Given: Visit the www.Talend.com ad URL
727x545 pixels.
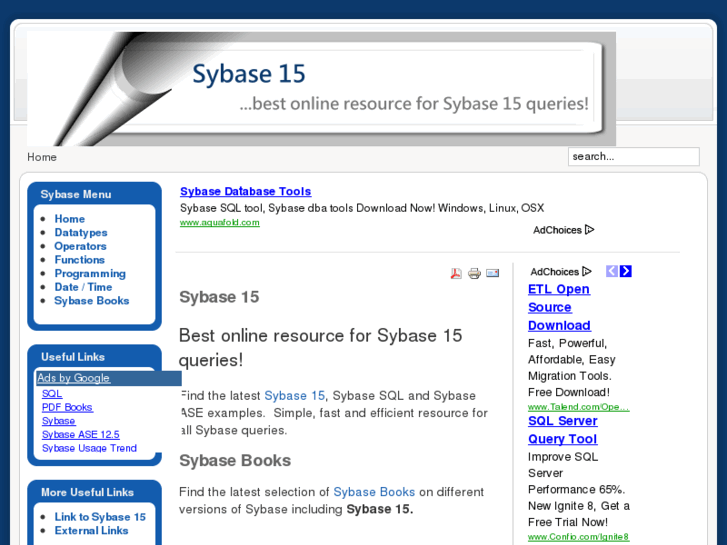Looking at the screenshot, I should tap(579, 407).
